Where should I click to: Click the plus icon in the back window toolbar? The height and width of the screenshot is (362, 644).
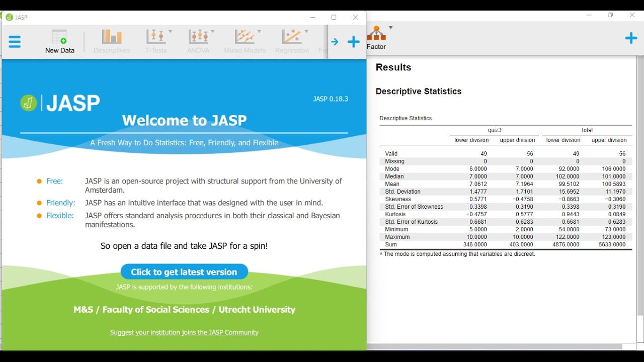[631, 38]
